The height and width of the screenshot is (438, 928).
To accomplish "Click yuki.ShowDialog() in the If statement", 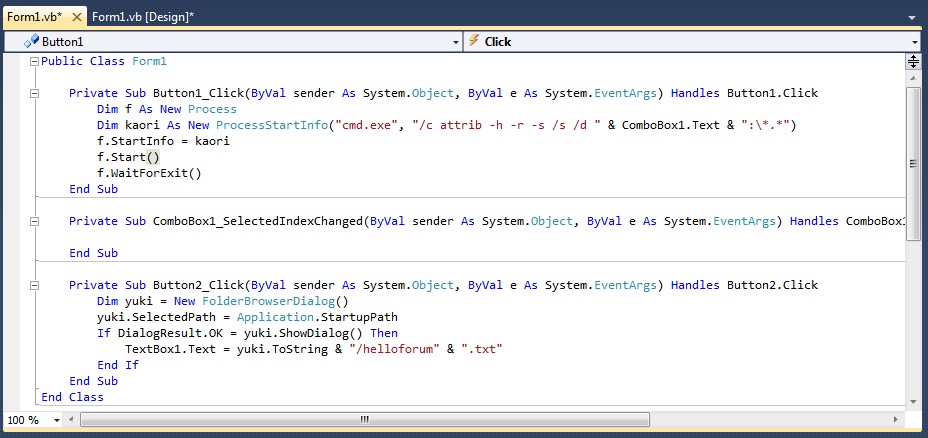I will [305, 333].
